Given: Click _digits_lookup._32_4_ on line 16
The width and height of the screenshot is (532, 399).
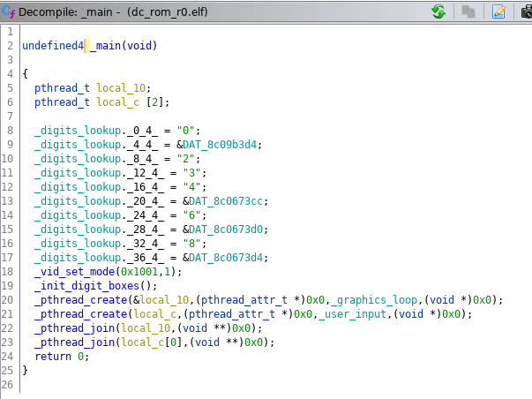Looking at the screenshot, I should pos(99,244).
